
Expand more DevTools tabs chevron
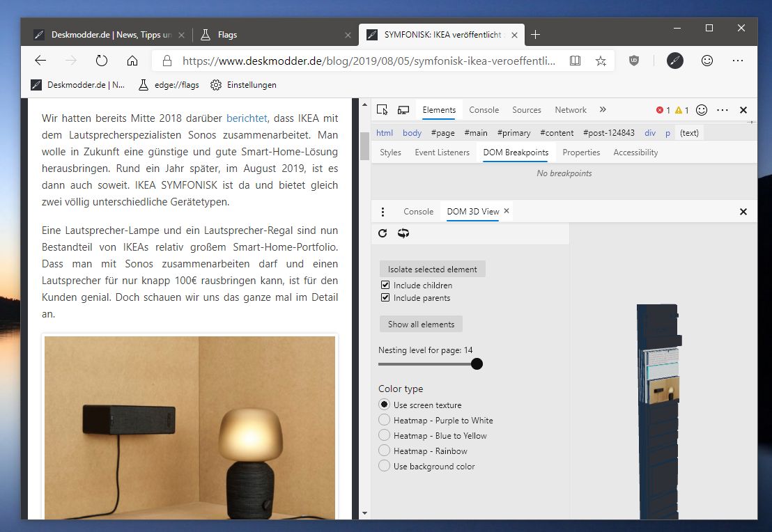[x=603, y=110]
